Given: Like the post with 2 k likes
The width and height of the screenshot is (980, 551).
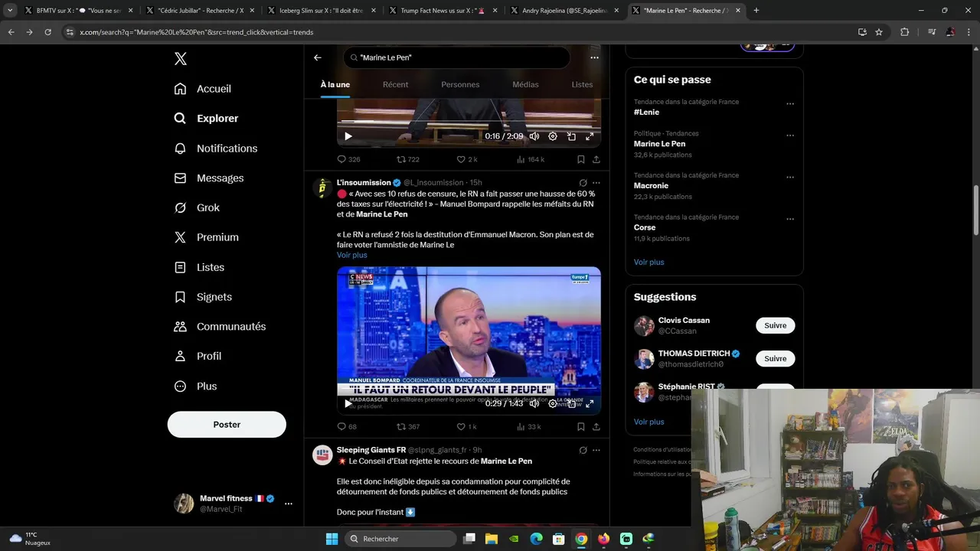Looking at the screenshot, I should (x=466, y=159).
